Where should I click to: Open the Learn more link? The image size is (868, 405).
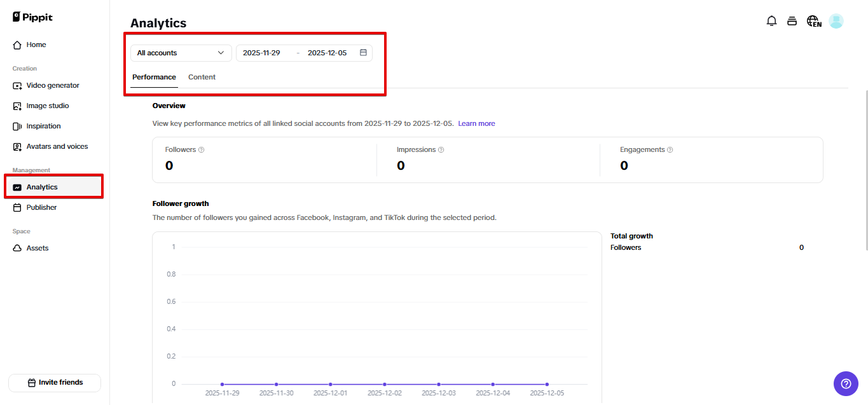pyautogui.click(x=476, y=123)
